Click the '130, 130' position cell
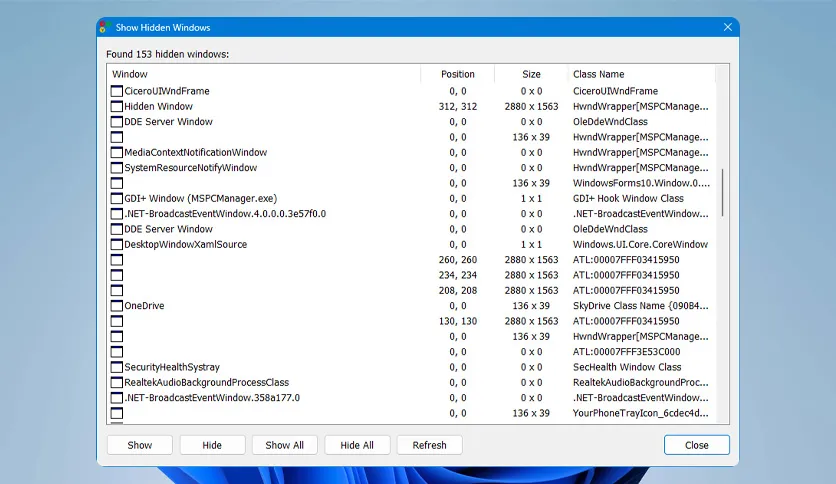Image resolution: width=836 pixels, height=484 pixels. (x=458, y=321)
